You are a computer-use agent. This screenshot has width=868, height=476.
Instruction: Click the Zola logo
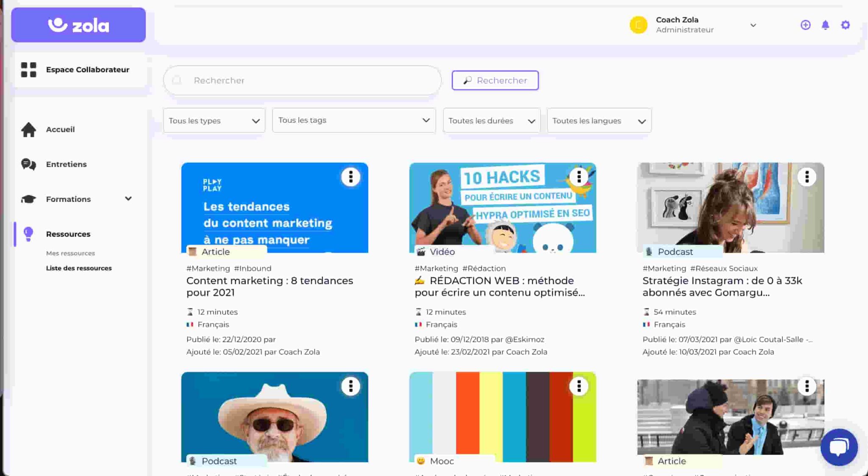[78, 25]
